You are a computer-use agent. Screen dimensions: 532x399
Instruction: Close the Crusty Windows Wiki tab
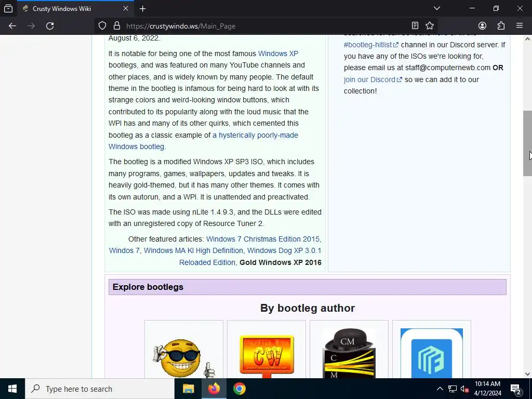[126, 8]
